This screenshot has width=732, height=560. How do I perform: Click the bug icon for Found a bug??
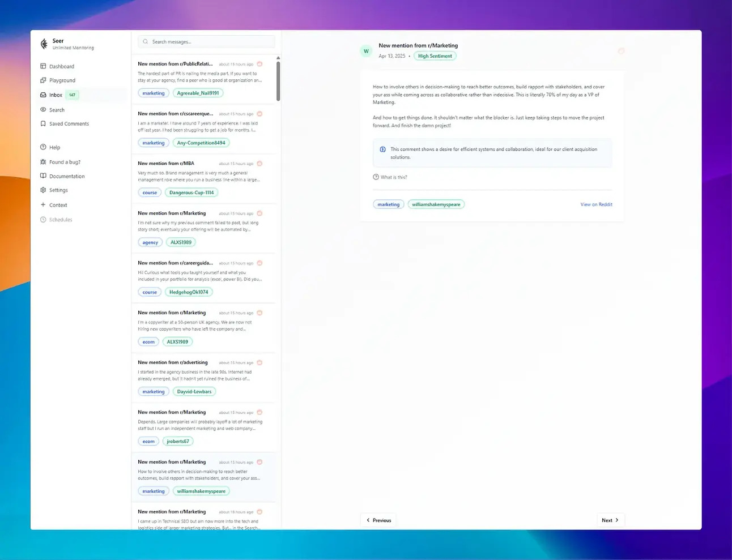(x=43, y=162)
